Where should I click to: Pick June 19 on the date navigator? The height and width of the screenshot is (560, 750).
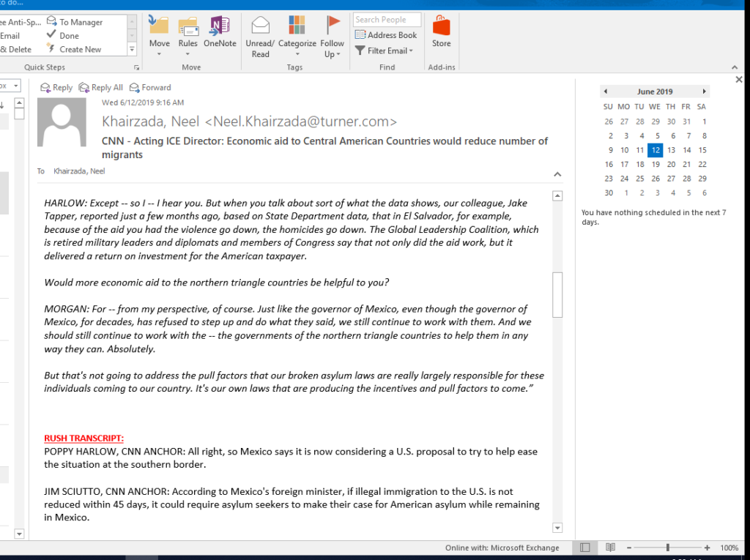coord(656,165)
